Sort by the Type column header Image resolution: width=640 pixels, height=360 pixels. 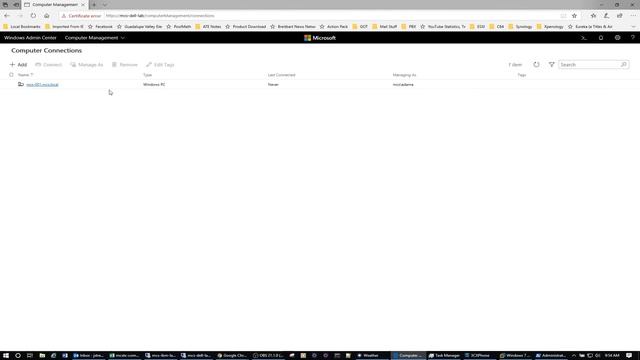(x=147, y=75)
